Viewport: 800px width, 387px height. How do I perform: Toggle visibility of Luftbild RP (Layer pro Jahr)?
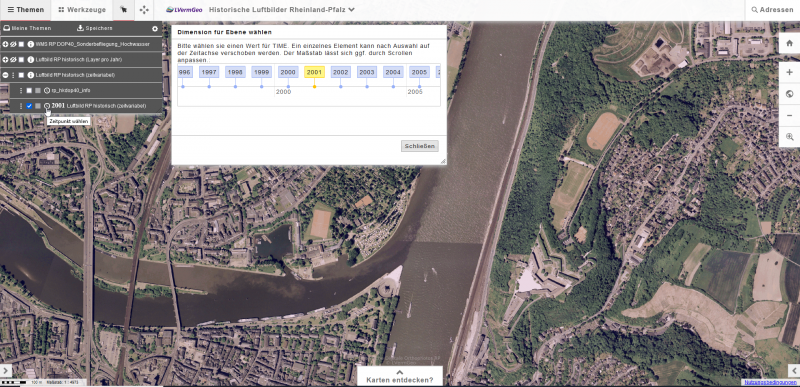pyautogui.click(x=14, y=60)
